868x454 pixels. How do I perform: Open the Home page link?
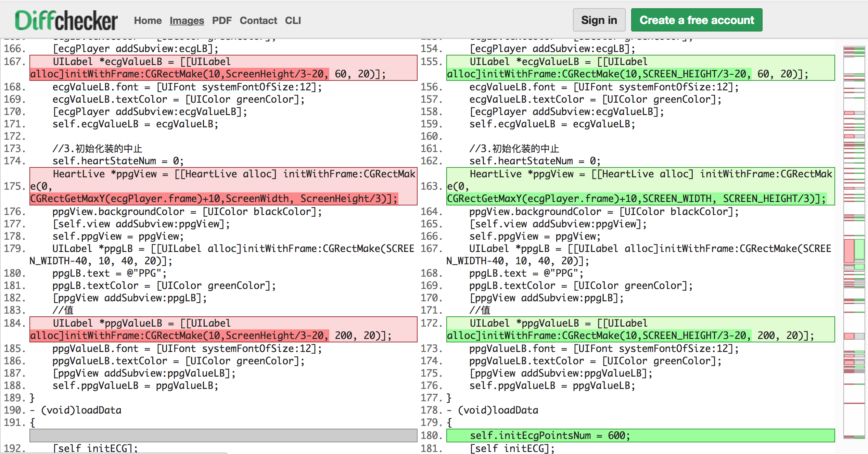pyautogui.click(x=148, y=21)
